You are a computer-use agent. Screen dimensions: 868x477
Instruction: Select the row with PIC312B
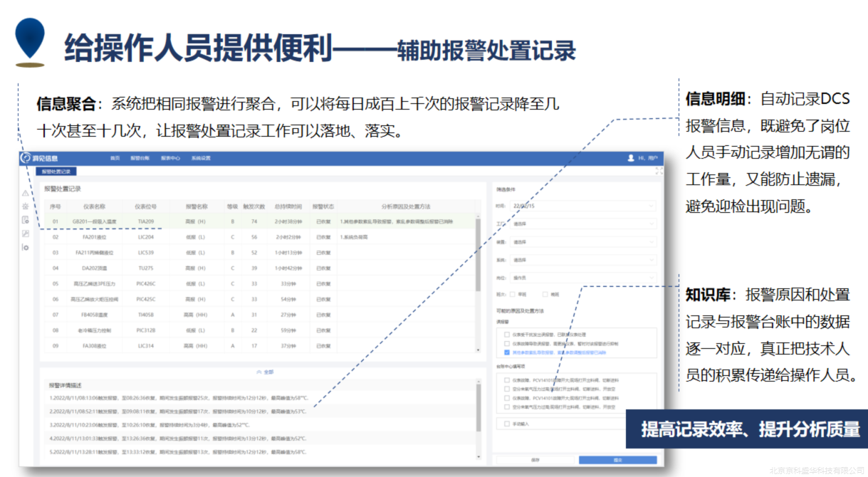point(260,330)
